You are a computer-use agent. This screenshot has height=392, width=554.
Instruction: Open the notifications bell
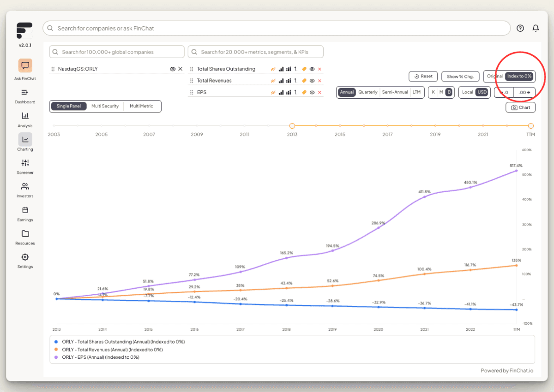pyautogui.click(x=536, y=28)
